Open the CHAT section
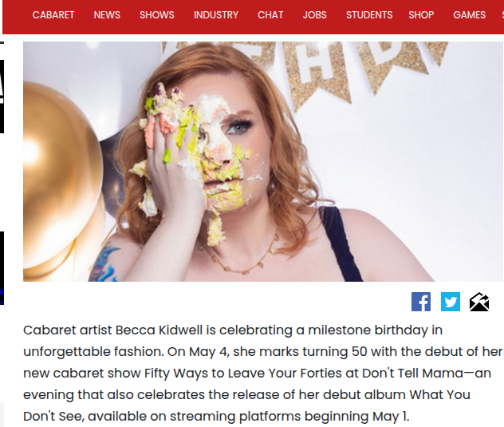The height and width of the screenshot is (427, 504). (x=270, y=15)
